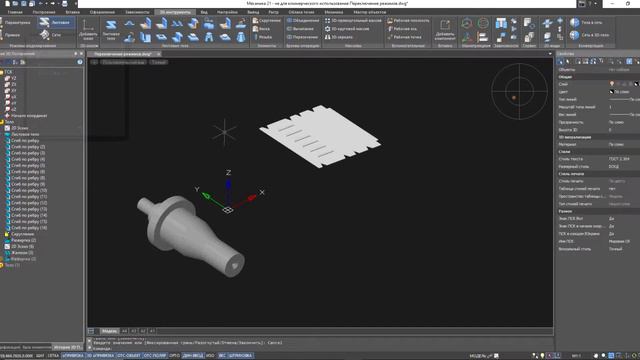
Task: Switch to the A4 layout tab
Action: 124,331
